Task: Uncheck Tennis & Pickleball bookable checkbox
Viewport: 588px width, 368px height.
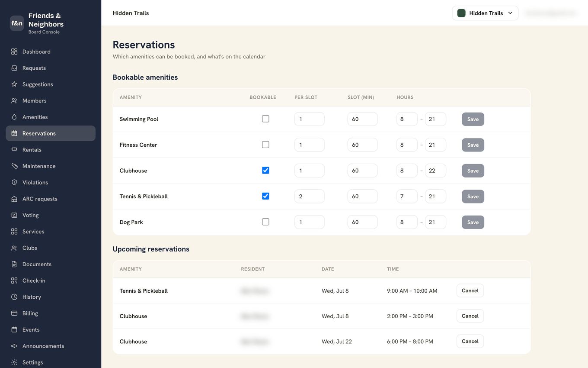Action: (x=265, y=196)
